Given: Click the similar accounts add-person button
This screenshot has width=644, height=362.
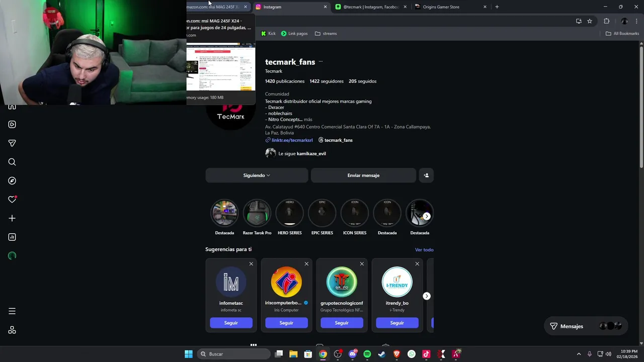Looking at the screenshot, I should coord(426,175).
